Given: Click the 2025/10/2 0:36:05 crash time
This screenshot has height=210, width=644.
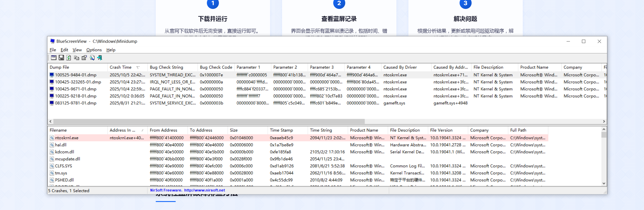Looking at the screenshot, I should 127,96.
